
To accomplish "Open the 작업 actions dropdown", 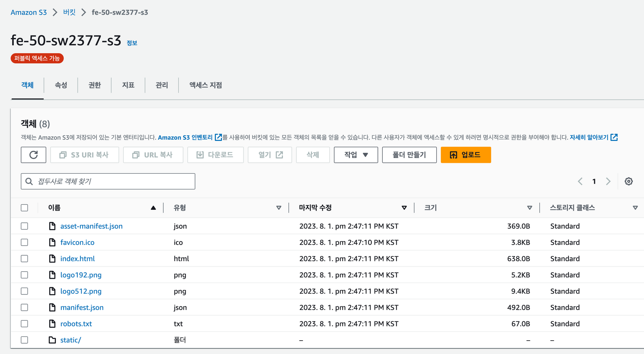I will pyautogui.click(x=356, y=155).
